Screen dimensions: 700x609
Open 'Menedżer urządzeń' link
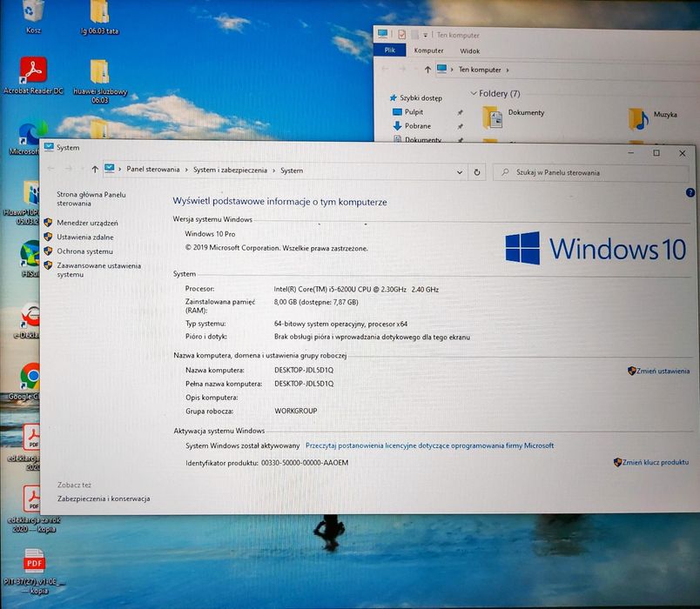tap(87, 223)
